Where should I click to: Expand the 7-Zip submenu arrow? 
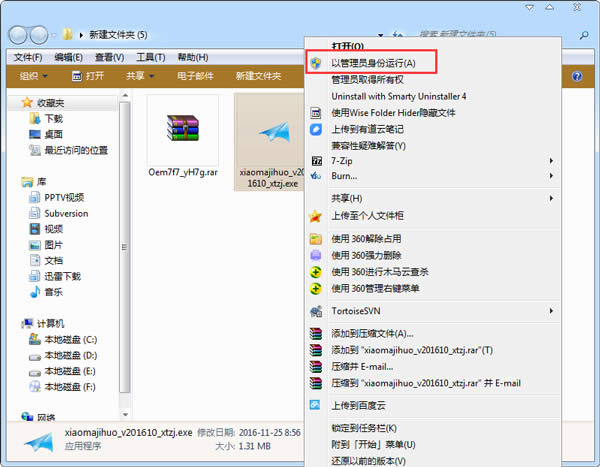551,161
